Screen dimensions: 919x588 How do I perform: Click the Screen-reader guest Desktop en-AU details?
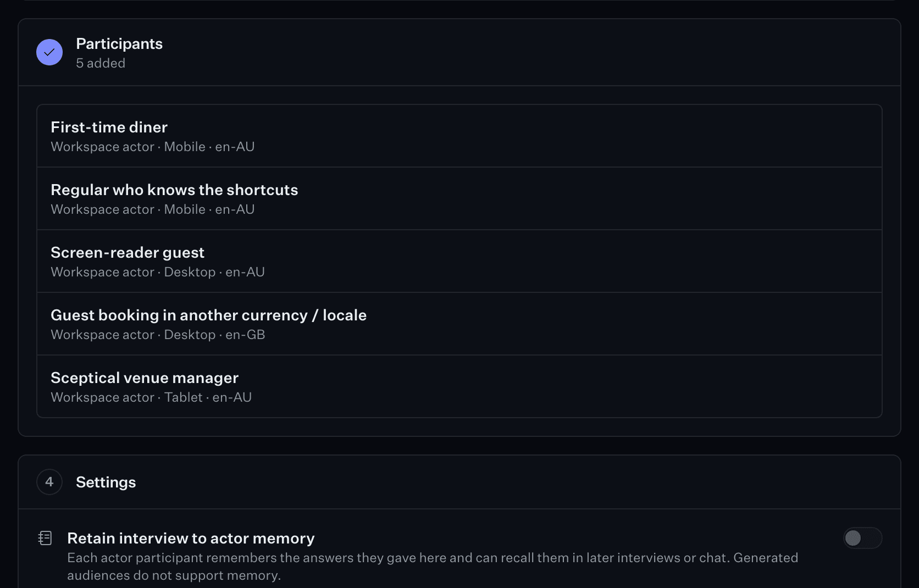click(x=158, y=272)
